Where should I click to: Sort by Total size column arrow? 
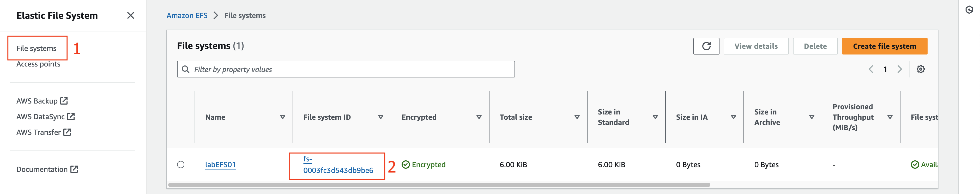click(x=577, y=117)
